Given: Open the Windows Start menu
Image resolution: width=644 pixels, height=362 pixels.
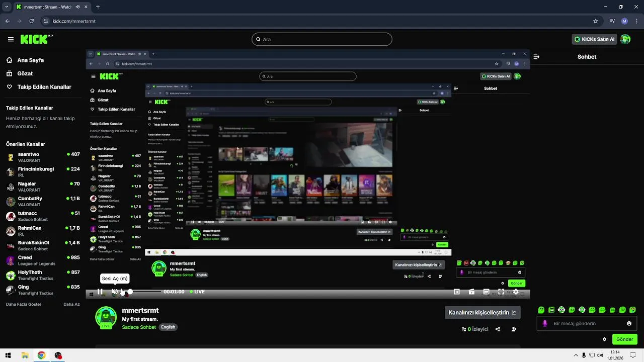Looking at the screenshot, I should point(8,355).
